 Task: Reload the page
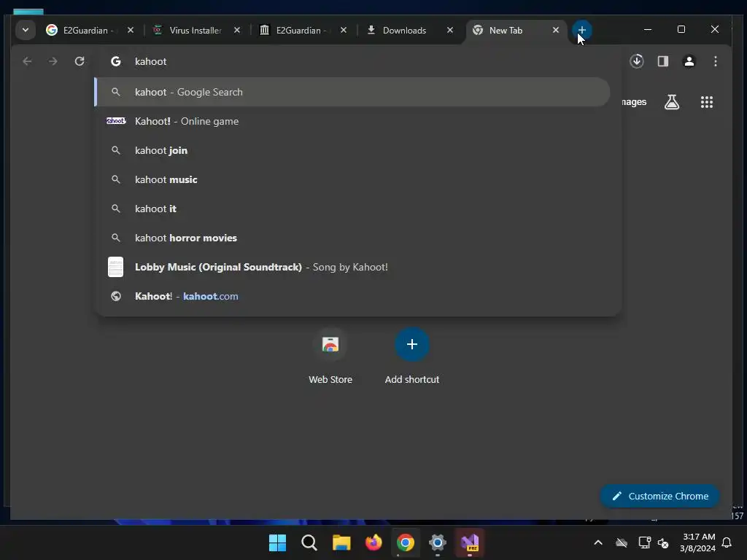click(x=80, y=61)
